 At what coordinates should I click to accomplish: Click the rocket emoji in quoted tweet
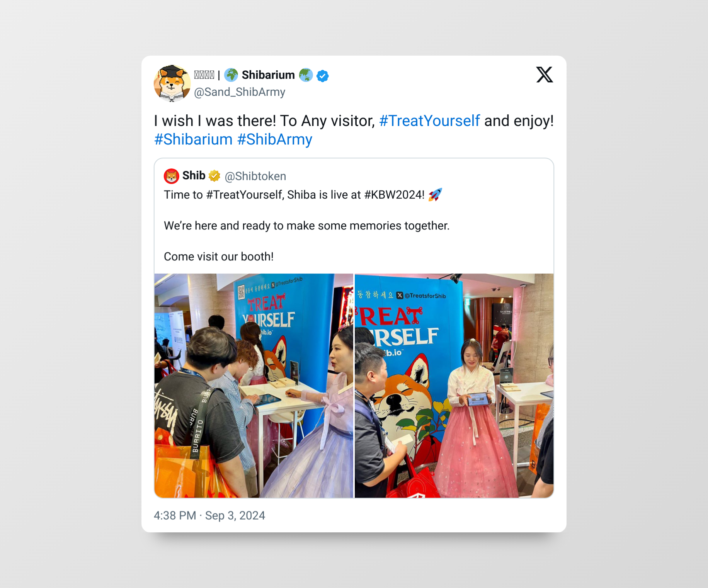click(435, 195)
